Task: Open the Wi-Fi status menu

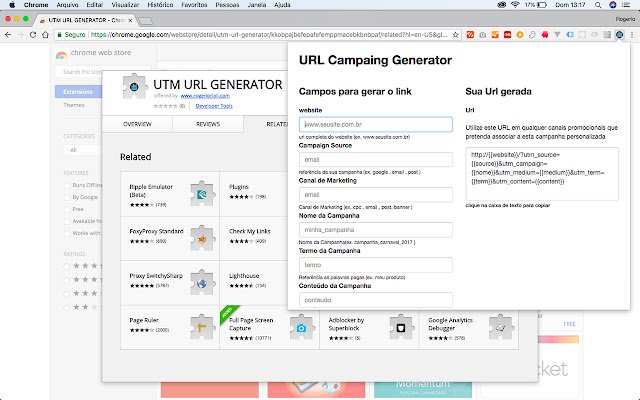Action: point(515,5)
